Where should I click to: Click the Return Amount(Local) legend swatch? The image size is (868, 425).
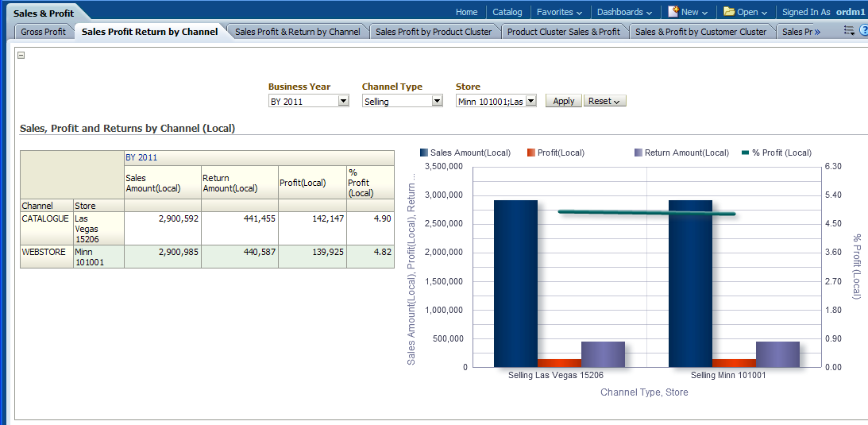[638, 153]
